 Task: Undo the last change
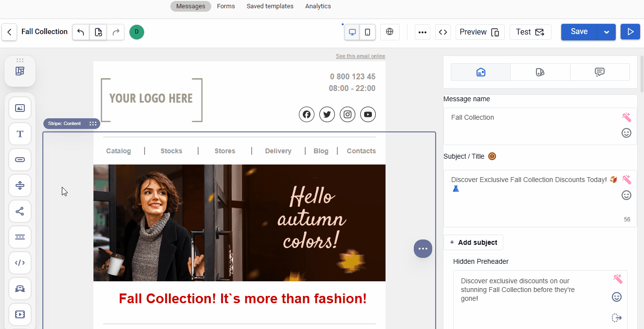click(x=81, y=32)
